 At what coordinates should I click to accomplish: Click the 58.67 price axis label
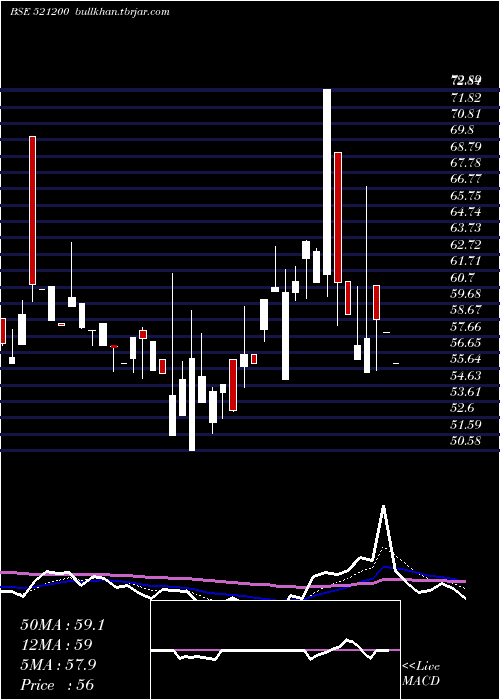(x=466, y=310)
